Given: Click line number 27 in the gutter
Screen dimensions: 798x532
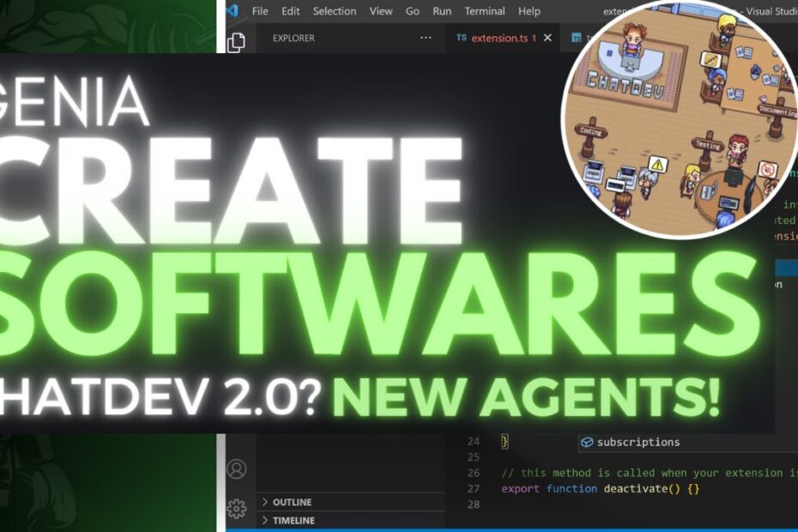Looking at the screenshot, I should (x=474, y=489).
